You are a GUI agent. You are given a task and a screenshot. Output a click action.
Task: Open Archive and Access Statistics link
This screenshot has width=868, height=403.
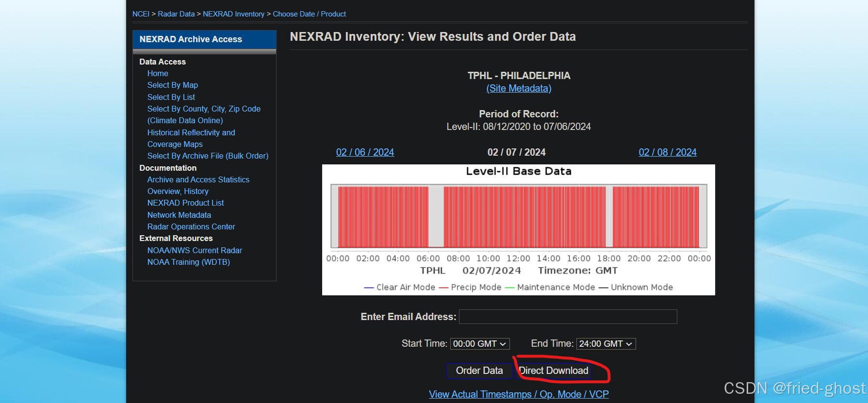tap(198, 179)
